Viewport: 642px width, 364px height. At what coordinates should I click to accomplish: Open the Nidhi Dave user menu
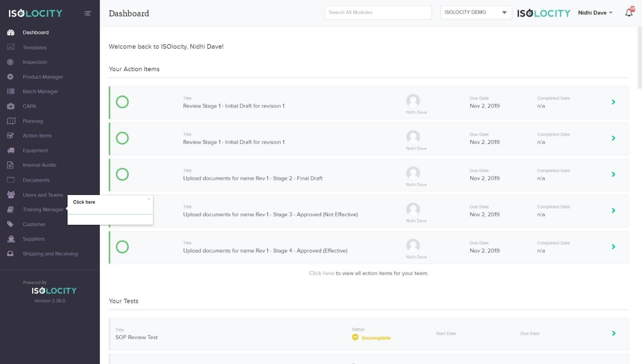click(595, 13)
